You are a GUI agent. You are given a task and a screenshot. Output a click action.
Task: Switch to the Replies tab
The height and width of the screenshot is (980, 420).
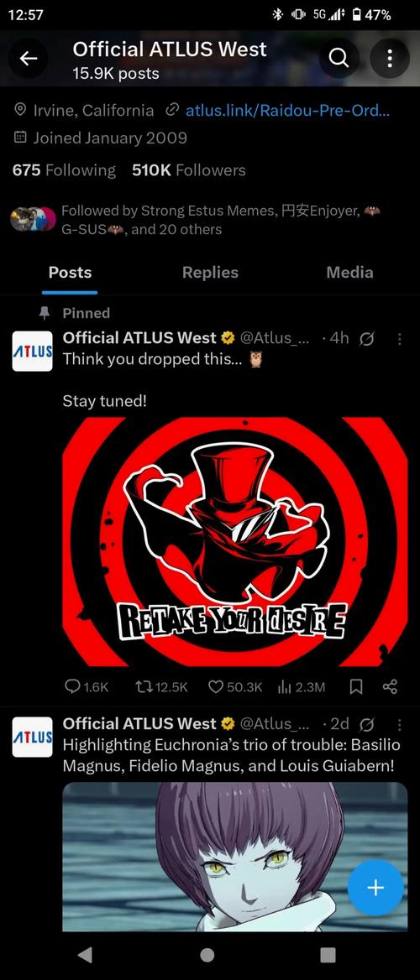click(210, 273)
